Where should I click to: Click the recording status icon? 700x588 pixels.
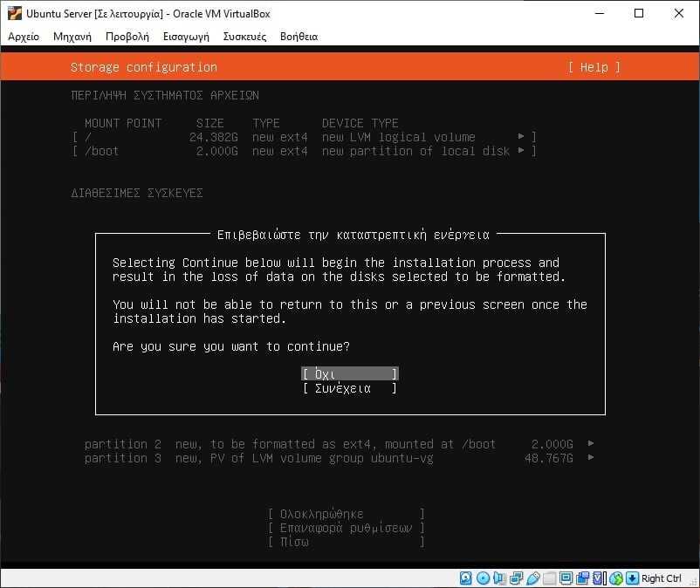tap(582, 578)
